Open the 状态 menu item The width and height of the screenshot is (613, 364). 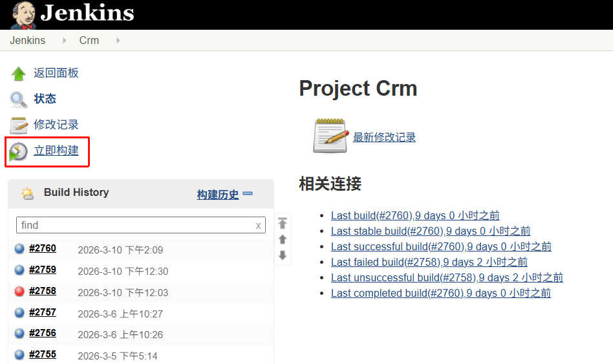click(x=45, y=98)
